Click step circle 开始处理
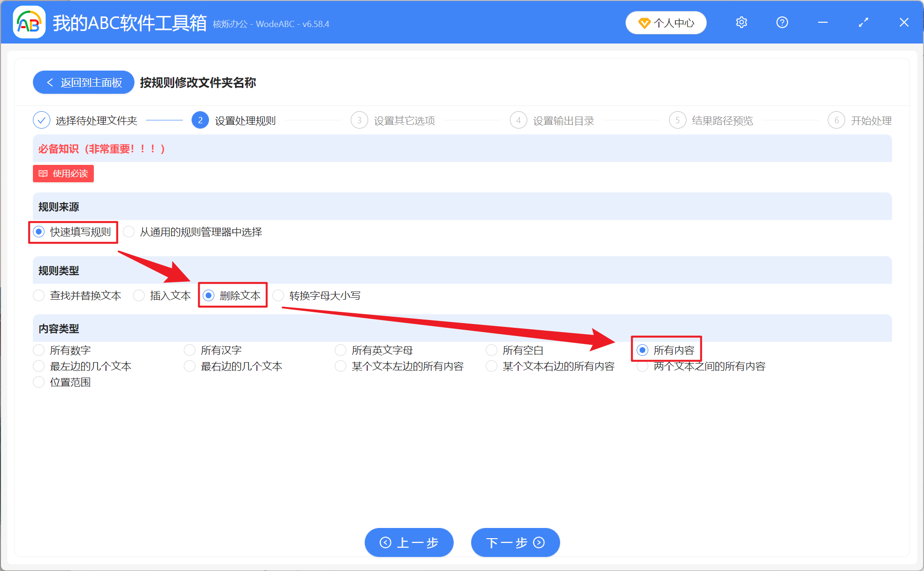Screen dimensions: 924x571 coord(836,120)
